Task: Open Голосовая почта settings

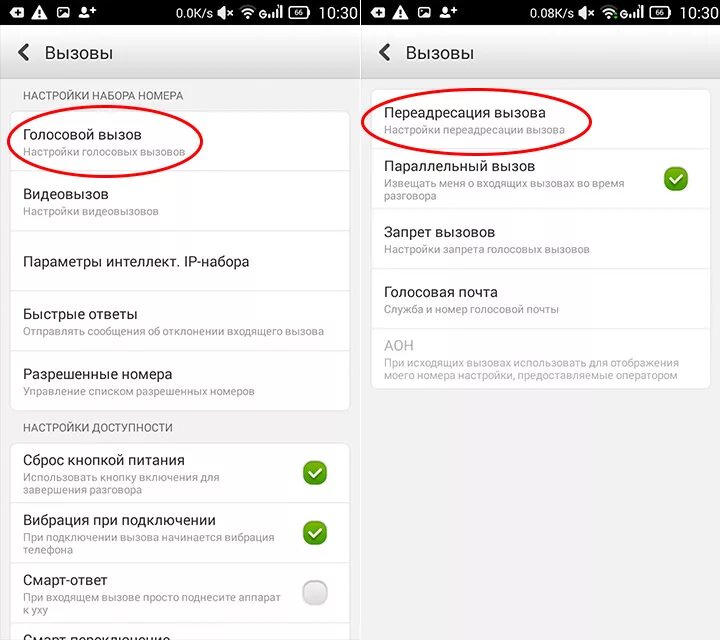Action: [x=540, y=299]
